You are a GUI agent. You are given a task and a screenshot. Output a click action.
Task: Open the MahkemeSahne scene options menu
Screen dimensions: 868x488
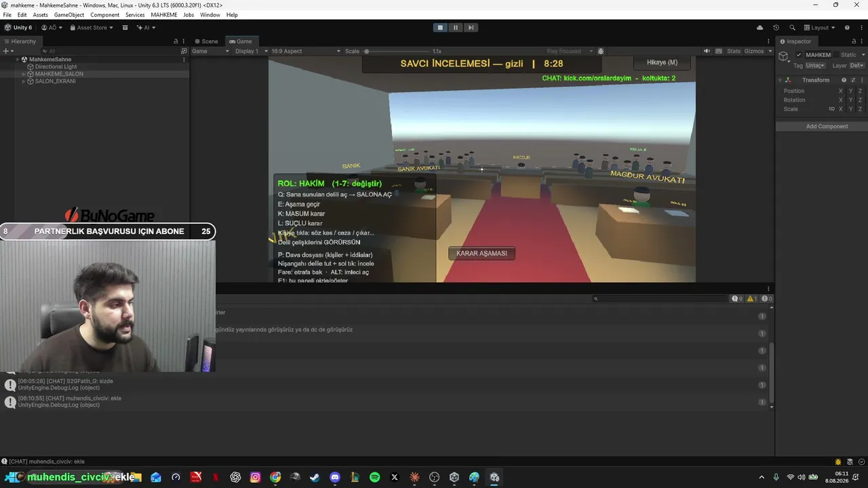(x=184, y=60)
